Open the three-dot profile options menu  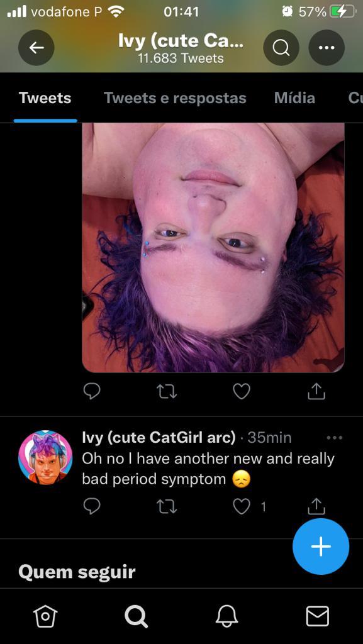pos(327,48)
